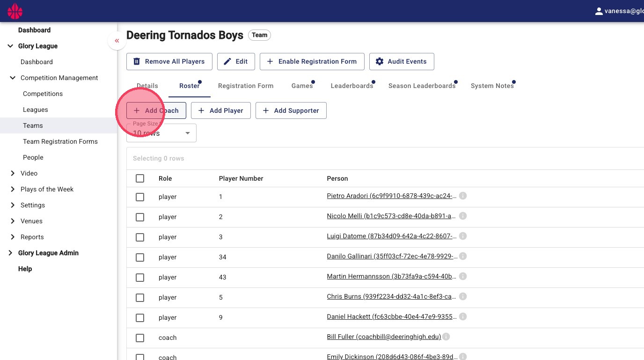
Task: Click info icon beside Nicolo Melli
Action: [x=463, y=216]
